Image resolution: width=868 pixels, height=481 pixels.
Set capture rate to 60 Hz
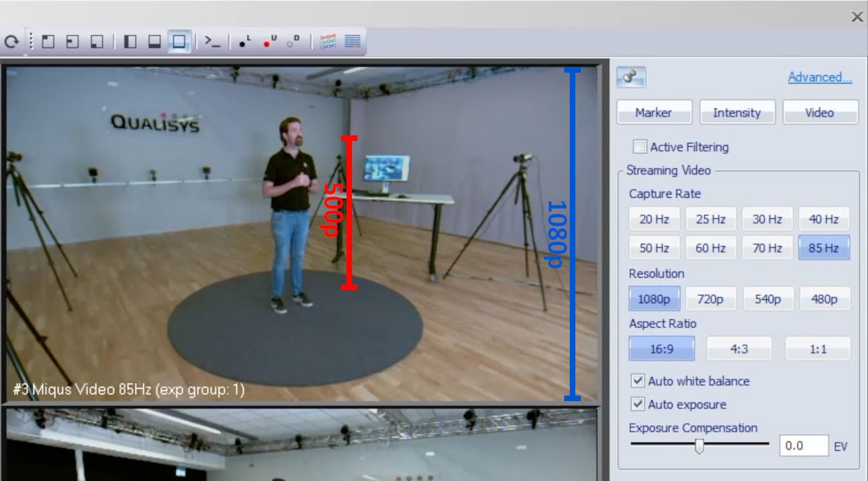click(711, 248)
